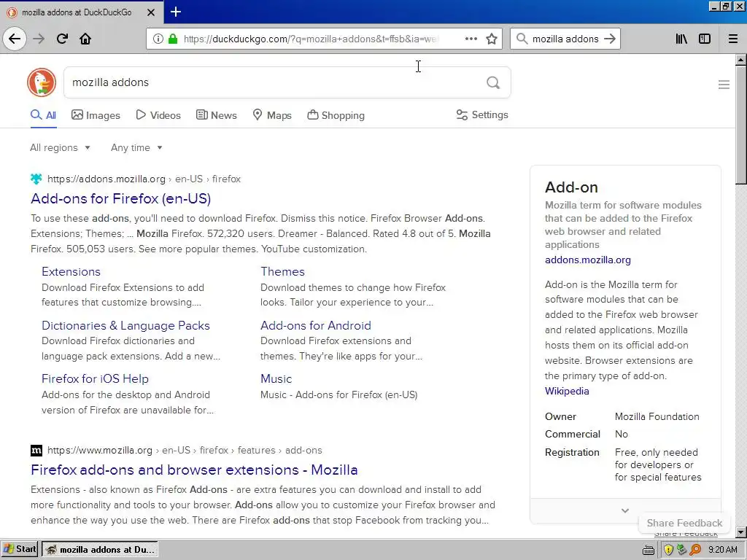Viewport: 747px width, 560px height.
Task: Switch to Maps results
Action: click(272, 115)
